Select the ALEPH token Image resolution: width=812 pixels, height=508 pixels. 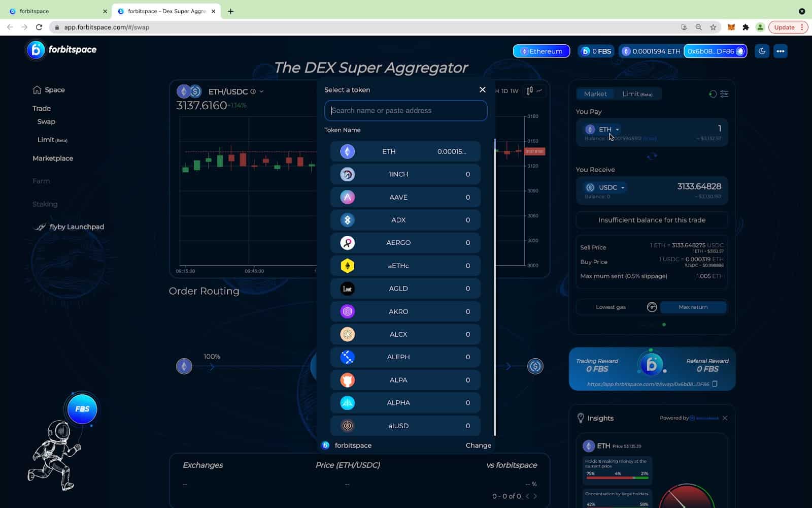pos(405,357)
